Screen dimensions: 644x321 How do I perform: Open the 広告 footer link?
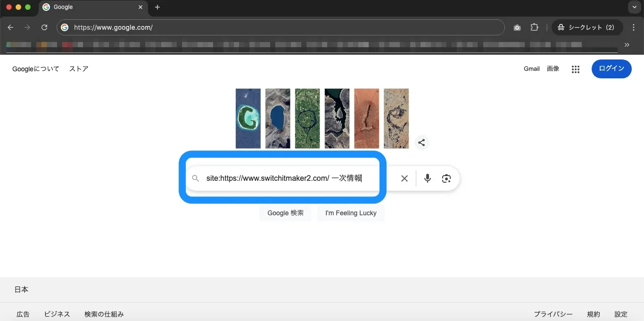[x=23, y=314]
